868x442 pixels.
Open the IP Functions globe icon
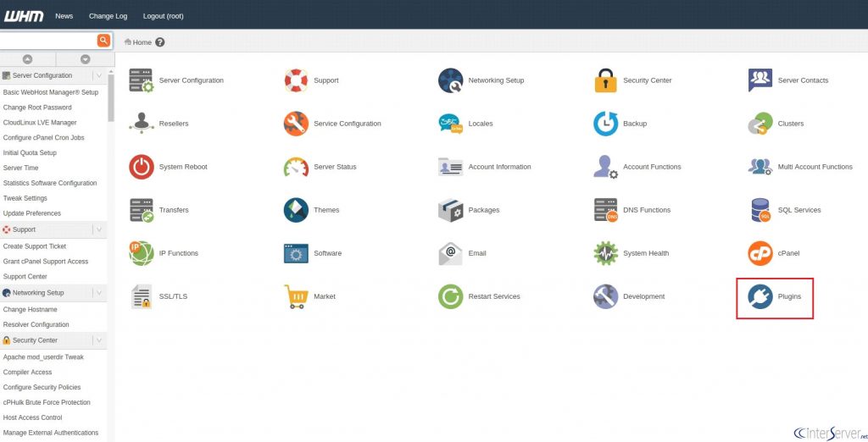[142, 253]
